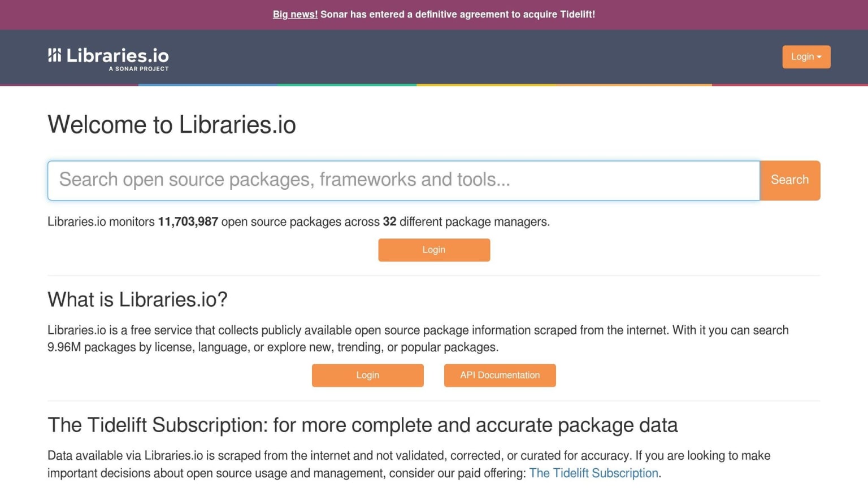
Task: Open the API Documentation button
Action: [x=500, y=375]
